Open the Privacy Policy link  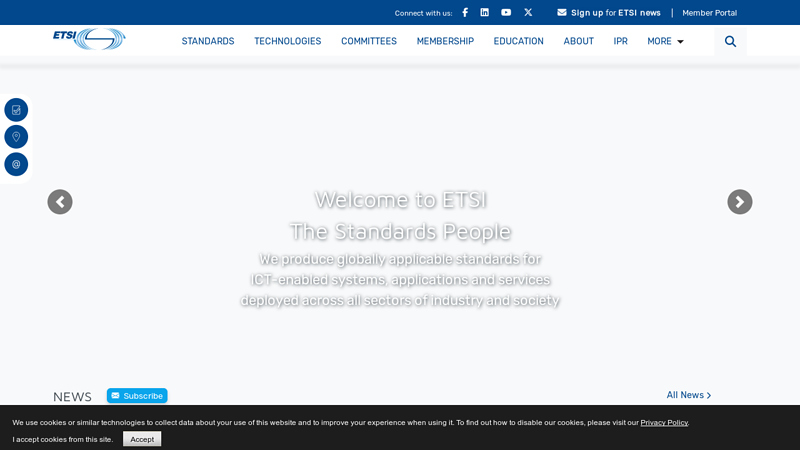pos(664,422)
